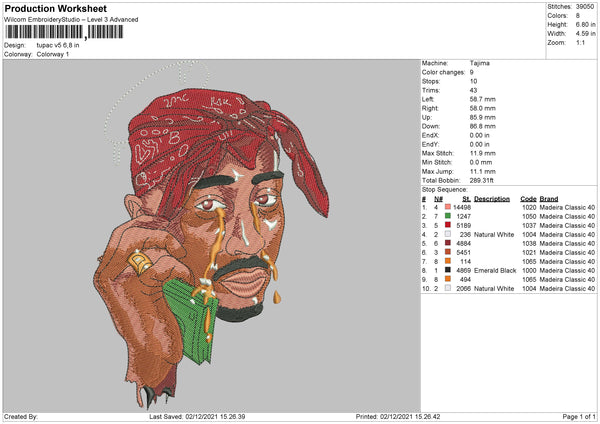The width and height of the screenshot is (600, 424).
Task: Click the white swatch in stop 10
Action: 448,288
